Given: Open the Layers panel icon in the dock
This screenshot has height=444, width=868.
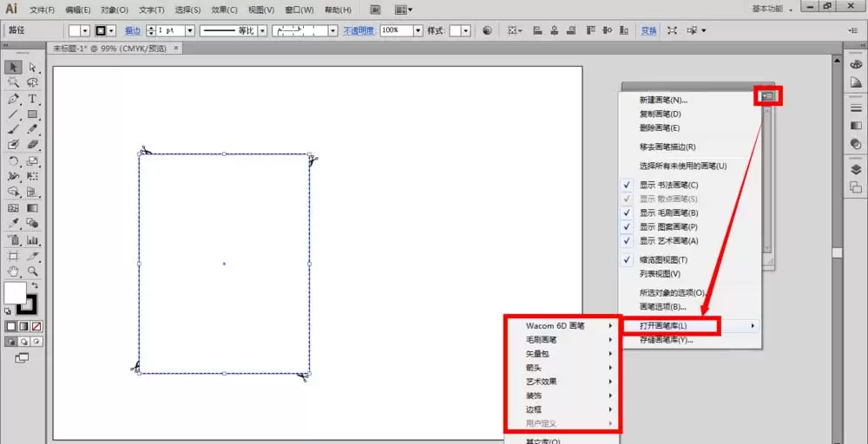Looking at the screenshot, I should 856,170.
